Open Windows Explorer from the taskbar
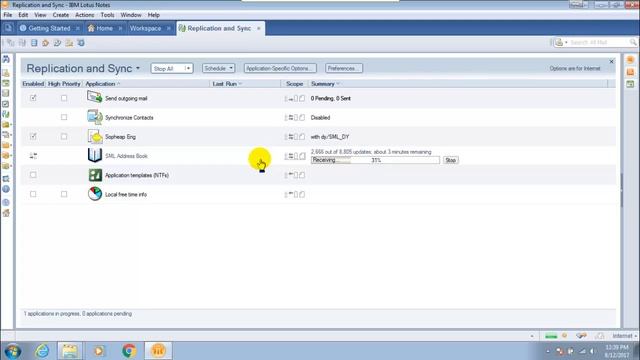640x360 pixels. pyautogui.click(x=70, y=351)
